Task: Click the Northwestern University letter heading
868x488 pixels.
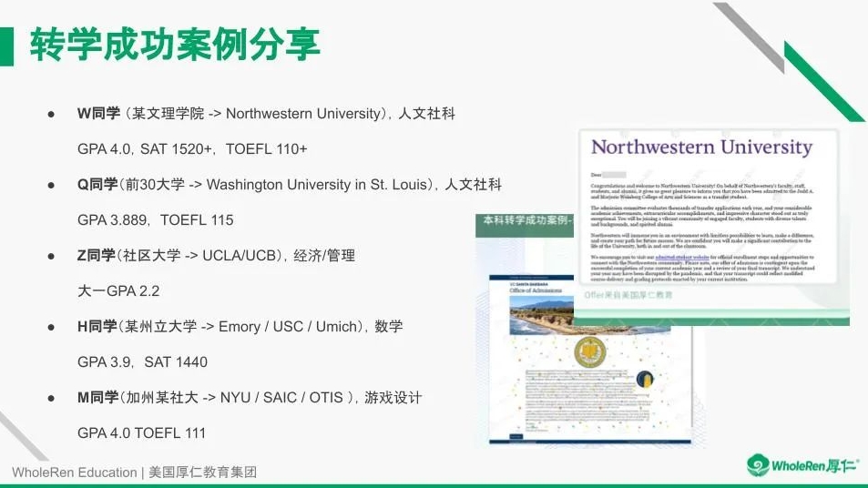Action: (702, 147)
